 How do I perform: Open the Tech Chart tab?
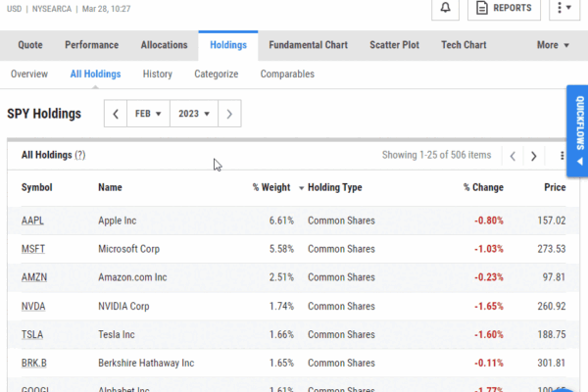coord(464,45)
